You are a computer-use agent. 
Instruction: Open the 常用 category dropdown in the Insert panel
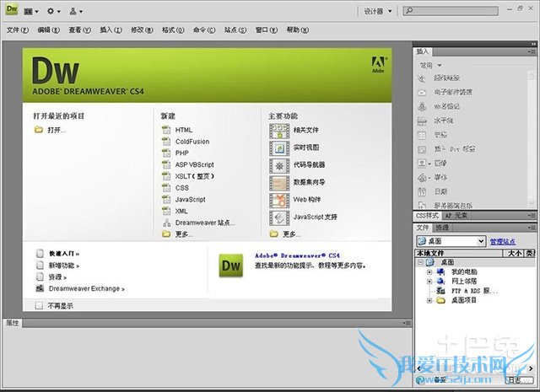tap(430, 65)
